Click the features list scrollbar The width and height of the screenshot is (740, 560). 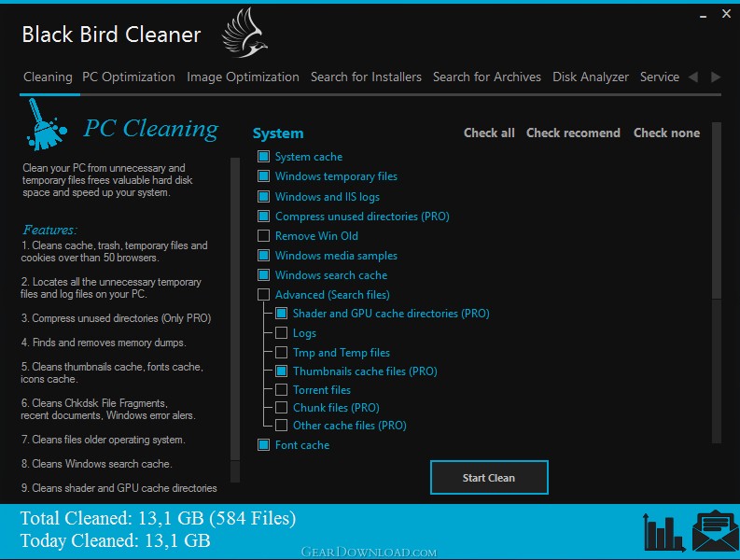235,321
